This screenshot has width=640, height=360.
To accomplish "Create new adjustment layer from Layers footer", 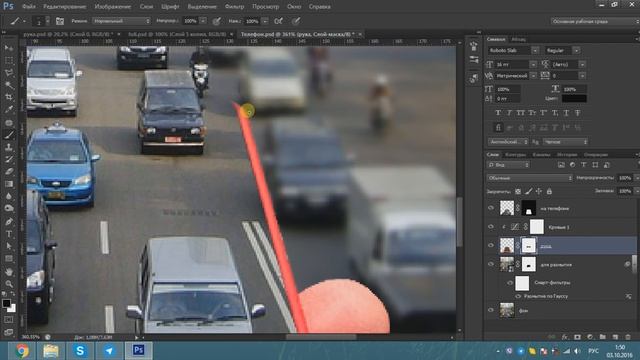I will click(590, 337).
